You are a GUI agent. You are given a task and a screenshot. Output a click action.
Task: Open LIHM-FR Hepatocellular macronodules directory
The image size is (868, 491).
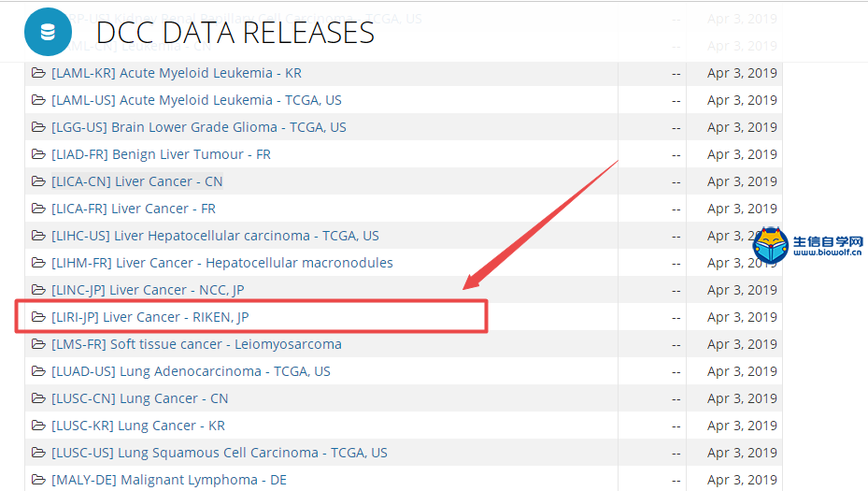pyautogui.click(x=222, y=263)
